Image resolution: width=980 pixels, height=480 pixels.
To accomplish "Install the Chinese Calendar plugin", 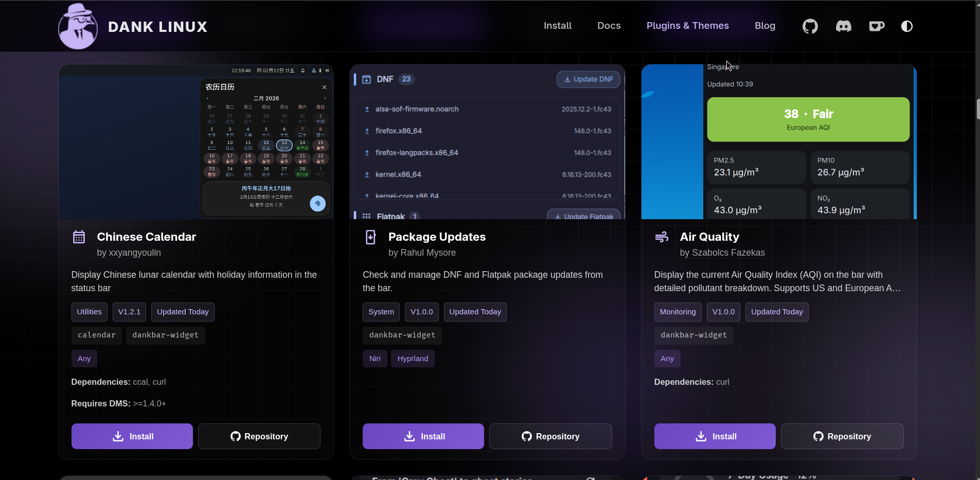I will [132, 436].
